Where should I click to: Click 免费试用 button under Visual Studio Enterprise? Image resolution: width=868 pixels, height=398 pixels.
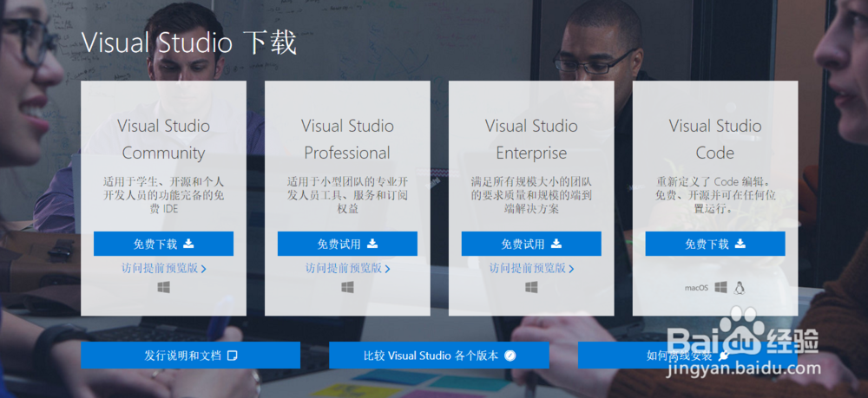[531, 244]
